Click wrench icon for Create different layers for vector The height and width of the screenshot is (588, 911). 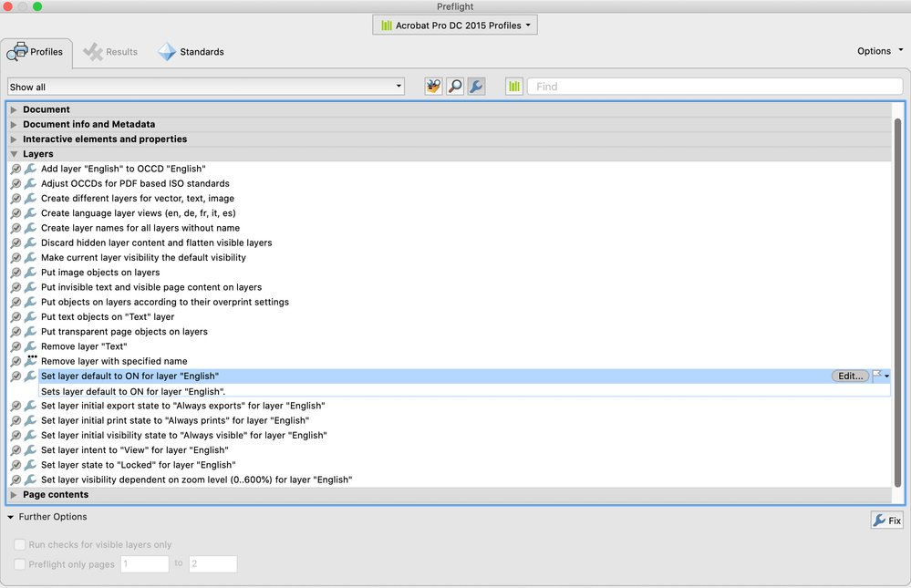(30, 198)
